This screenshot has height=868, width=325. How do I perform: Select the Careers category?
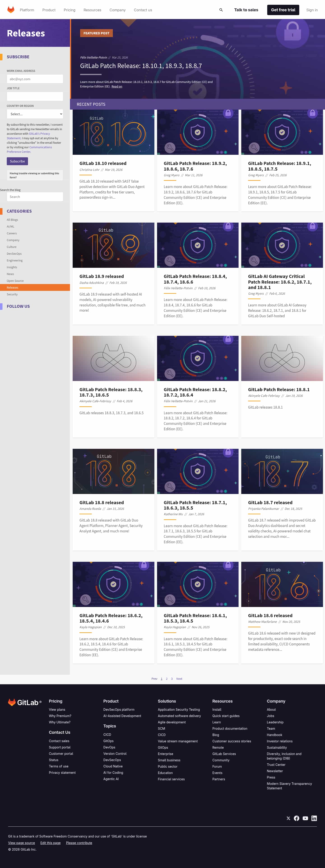(x=12, y=233)
